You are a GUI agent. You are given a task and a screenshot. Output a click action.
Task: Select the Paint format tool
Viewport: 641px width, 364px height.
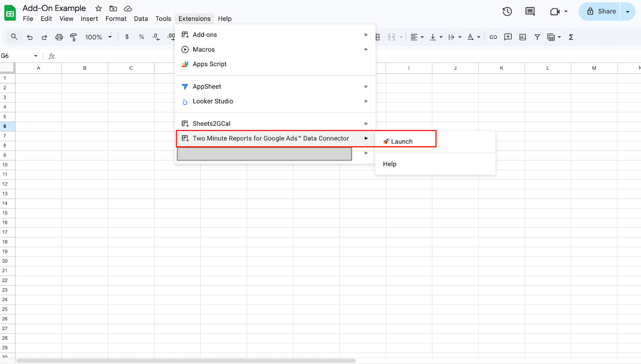[73, 37]
